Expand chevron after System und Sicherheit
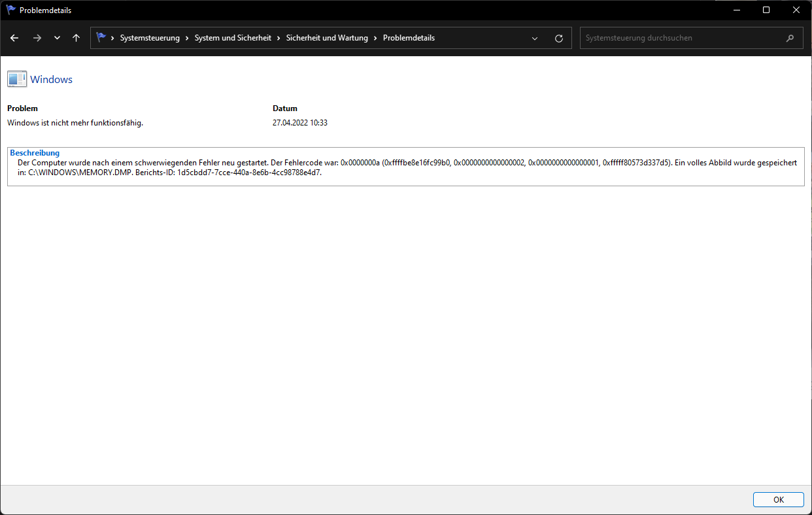Image resolution: width=812 pixels, height=515 pixels. (279, 38)
